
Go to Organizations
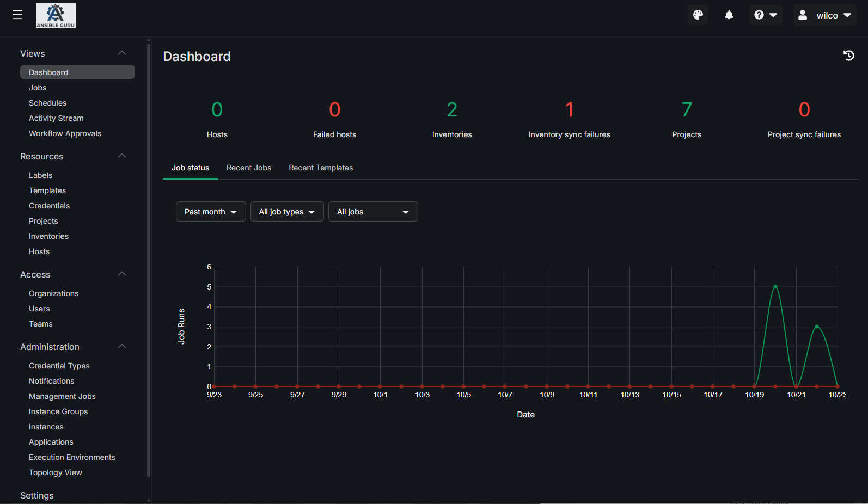click(x=53, y=293)
